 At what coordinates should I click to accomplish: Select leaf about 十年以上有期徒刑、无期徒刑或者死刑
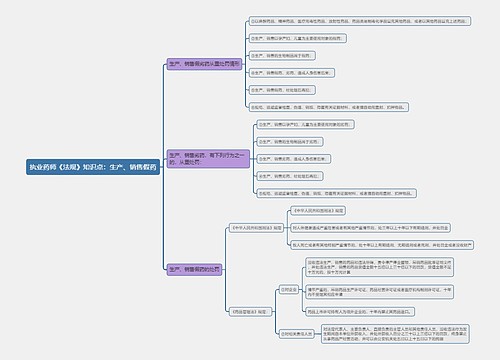(382, 245)
